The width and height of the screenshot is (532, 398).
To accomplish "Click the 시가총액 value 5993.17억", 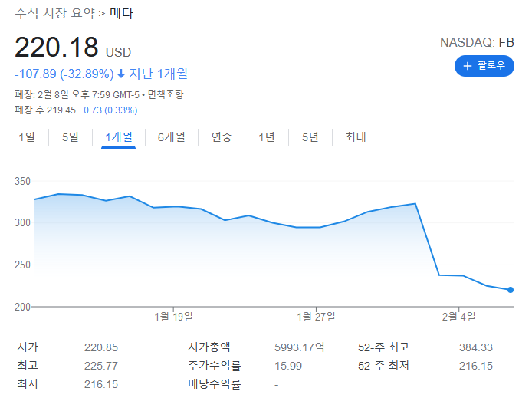I will 299,347.
